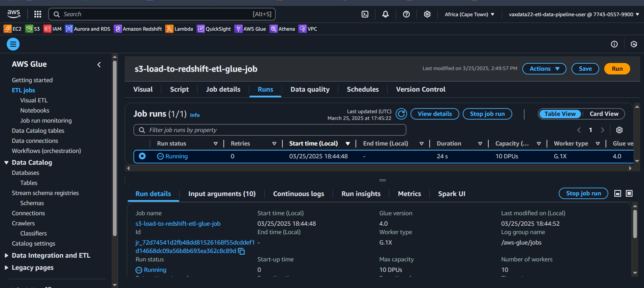Image resolution: width=644 pixels, height=288 pixels.
Task: Open the console settings gear in top bar
Action: (427, 14)
